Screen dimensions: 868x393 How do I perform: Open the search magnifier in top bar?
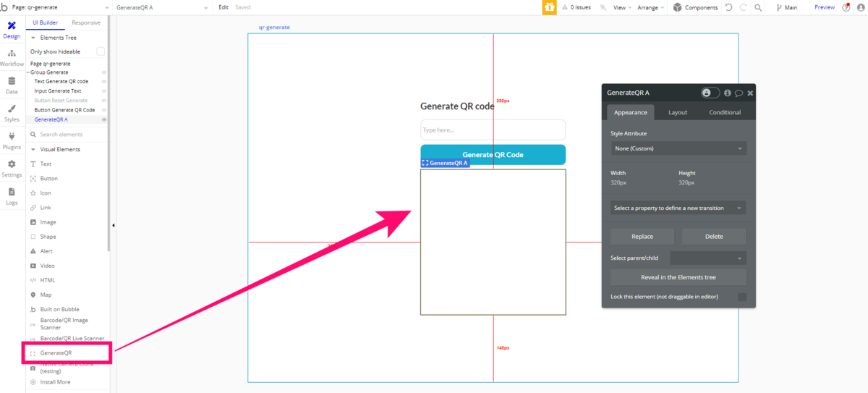[757, 7]
